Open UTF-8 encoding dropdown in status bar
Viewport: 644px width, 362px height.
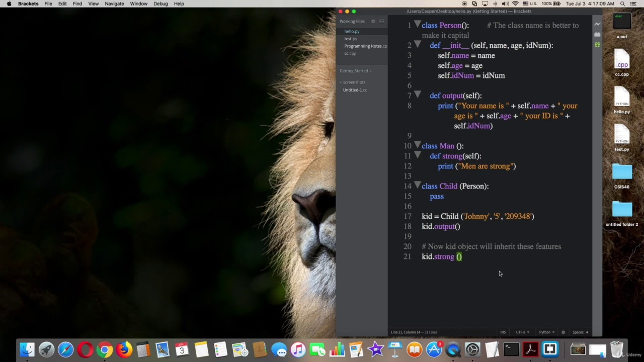pos(522,332)
